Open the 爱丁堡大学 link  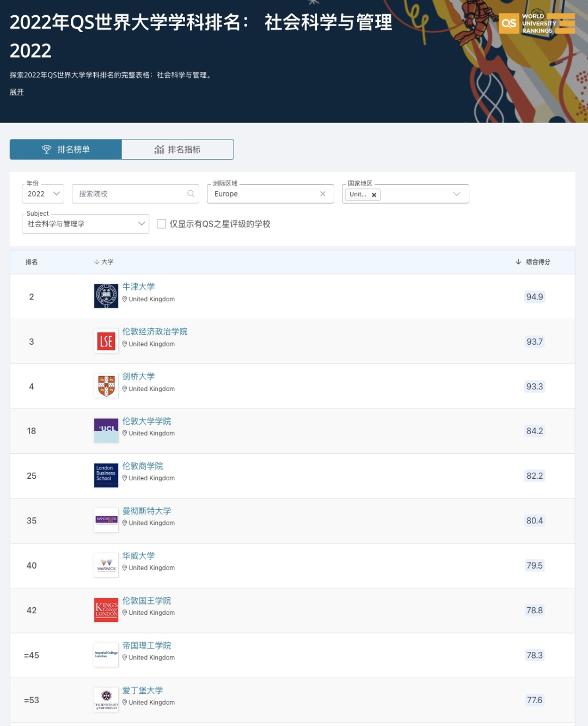click(x=143, y=690)
